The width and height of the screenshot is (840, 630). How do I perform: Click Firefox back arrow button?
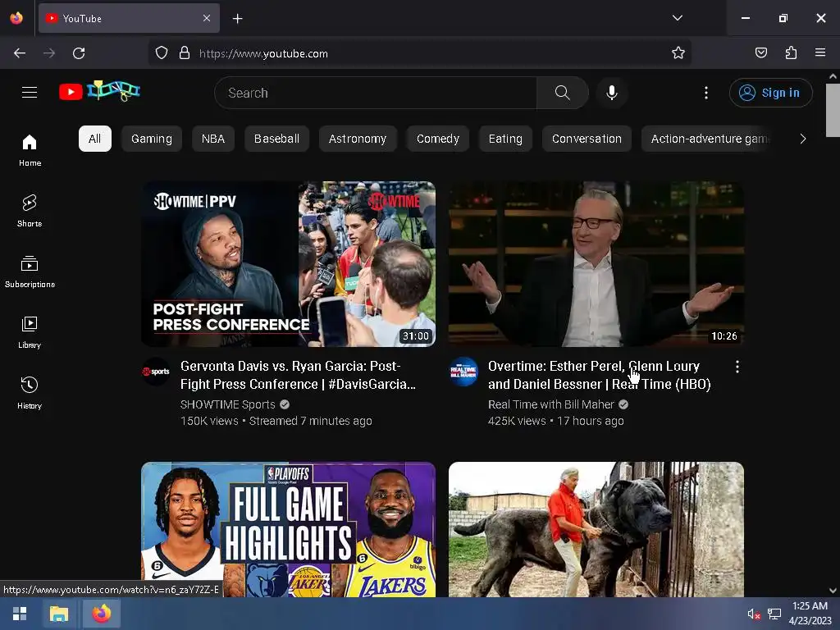tap(20, 53)
